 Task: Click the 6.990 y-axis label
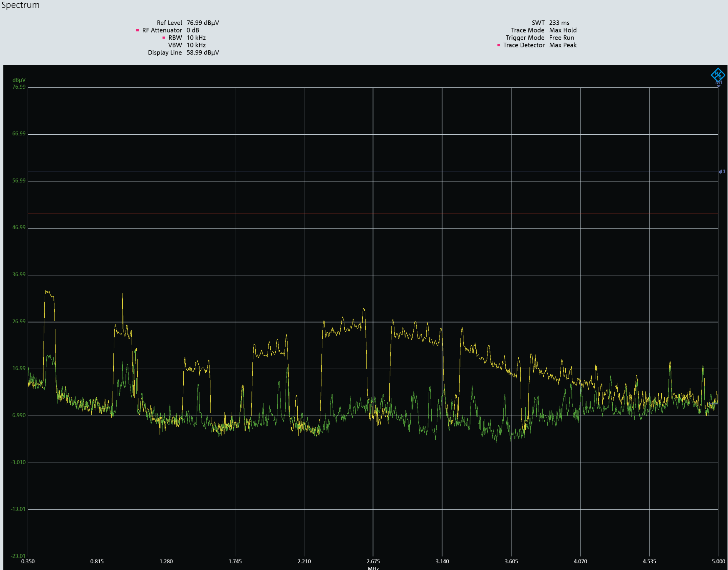pos(19,415)
